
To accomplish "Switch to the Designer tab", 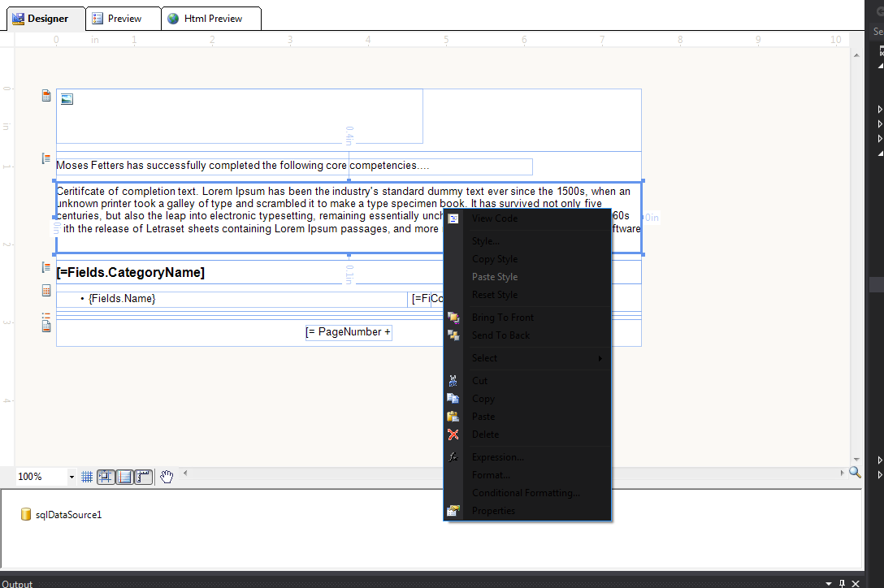I will [x=46, y=19].
